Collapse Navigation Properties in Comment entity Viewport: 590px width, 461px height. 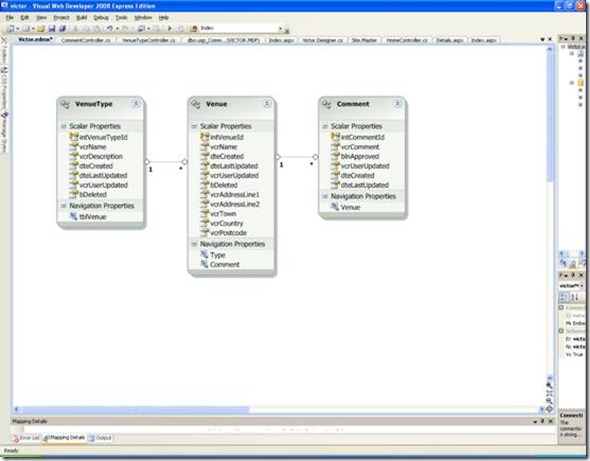tap(325, 196)
